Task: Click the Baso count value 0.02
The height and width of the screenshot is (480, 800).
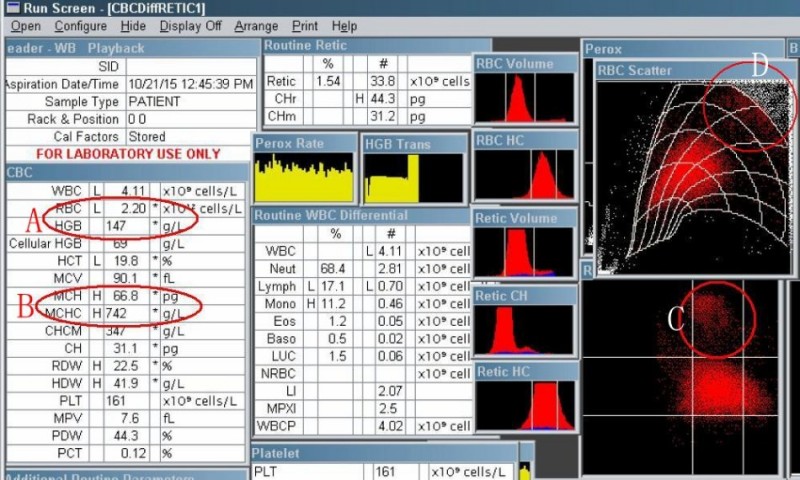Action: click(x=390, y=338)
